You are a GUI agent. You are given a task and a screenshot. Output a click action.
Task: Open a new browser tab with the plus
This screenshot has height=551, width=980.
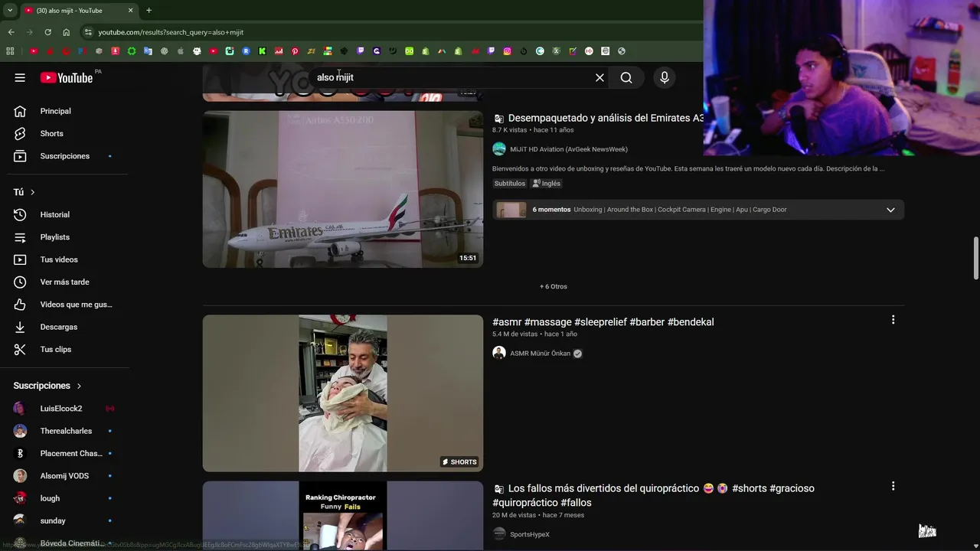(x=149, y=11)
